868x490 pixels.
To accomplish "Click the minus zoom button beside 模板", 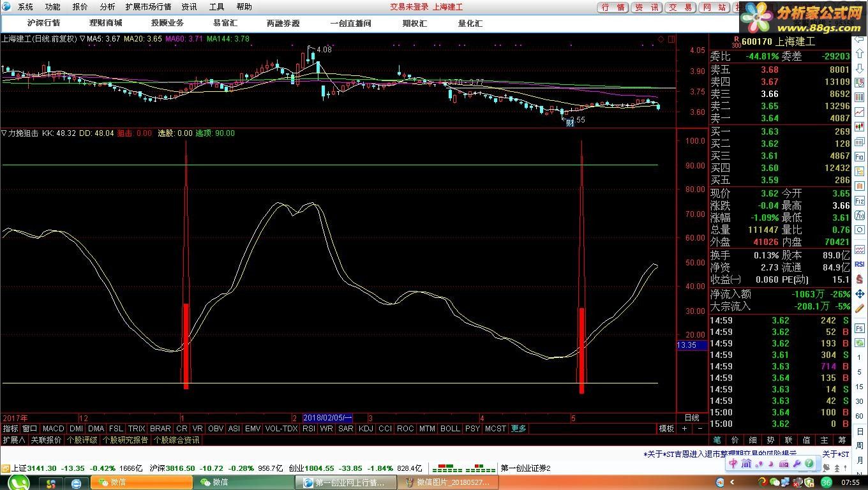I will coord(700,429).
